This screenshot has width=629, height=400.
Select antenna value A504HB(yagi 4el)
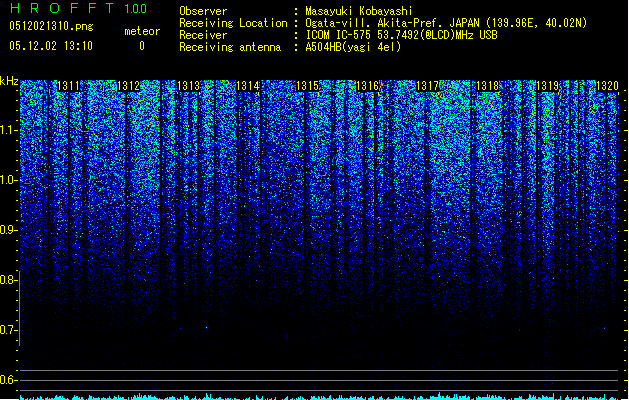353,47
